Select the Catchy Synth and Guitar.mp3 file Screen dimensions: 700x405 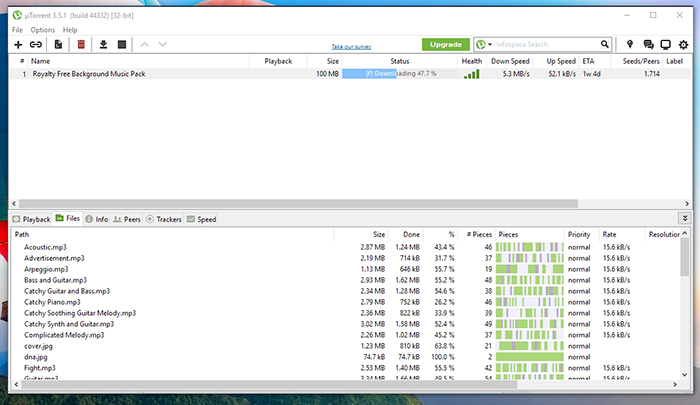pos(346,324)
